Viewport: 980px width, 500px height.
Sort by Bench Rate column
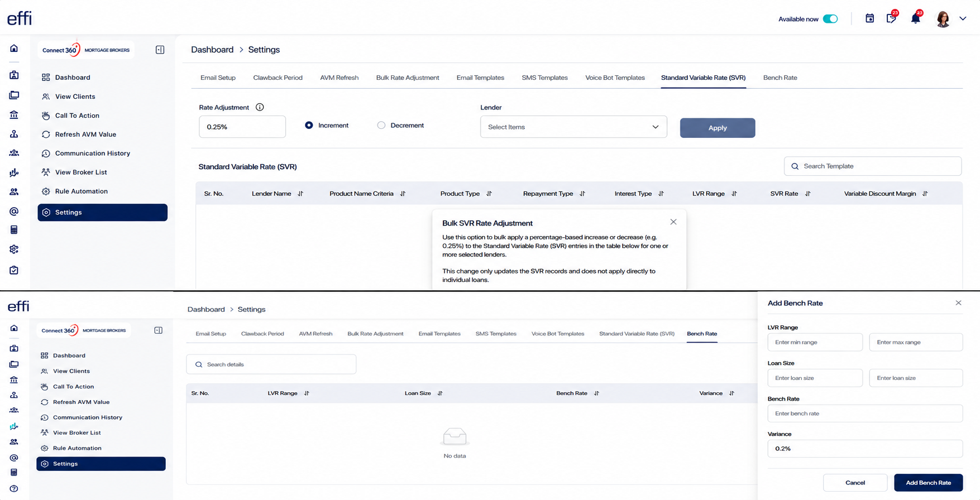pyautogui.click(x=596, y=393)
